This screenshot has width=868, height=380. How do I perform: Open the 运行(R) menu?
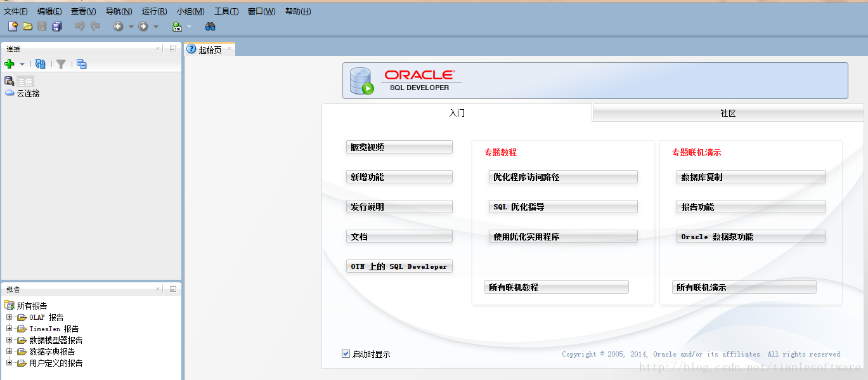(155, 11)
